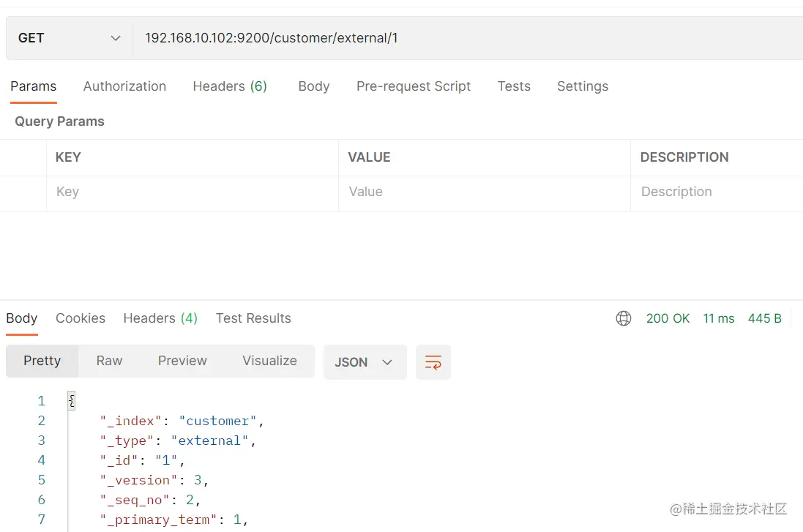The image size is (803, 532).
Task: Select the Preview view button
Action: [182, 361]
